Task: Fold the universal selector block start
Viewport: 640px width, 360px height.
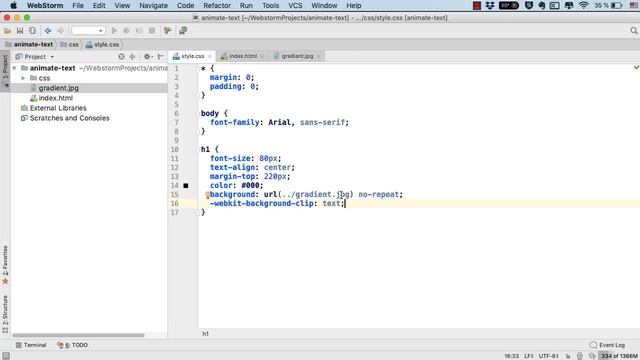Action: point(198,69)
